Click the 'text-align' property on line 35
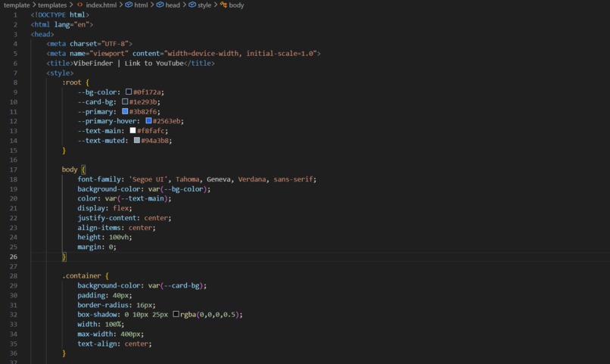 (97, 344)
